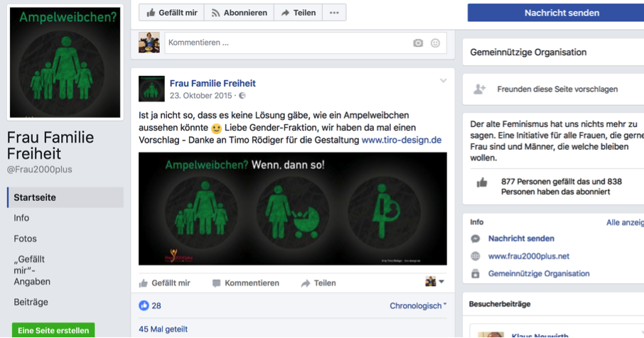
Task: Click the camera icon in comment box
Action: click(418, 43)
